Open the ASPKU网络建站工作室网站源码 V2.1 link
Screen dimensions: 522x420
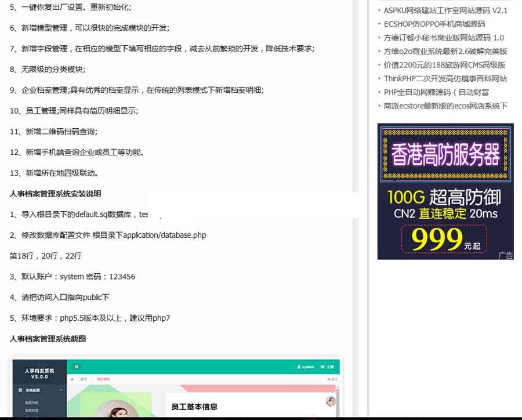click(442, 10)
